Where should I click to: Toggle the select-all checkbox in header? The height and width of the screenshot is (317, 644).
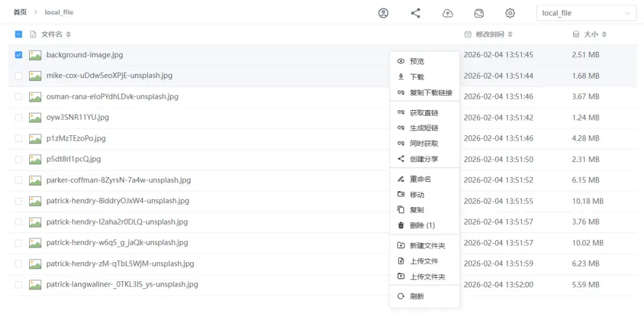(x=18, y=35)
